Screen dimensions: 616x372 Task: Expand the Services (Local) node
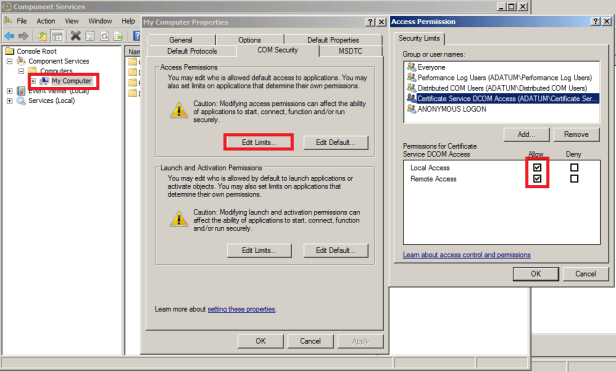pos(9,101)
